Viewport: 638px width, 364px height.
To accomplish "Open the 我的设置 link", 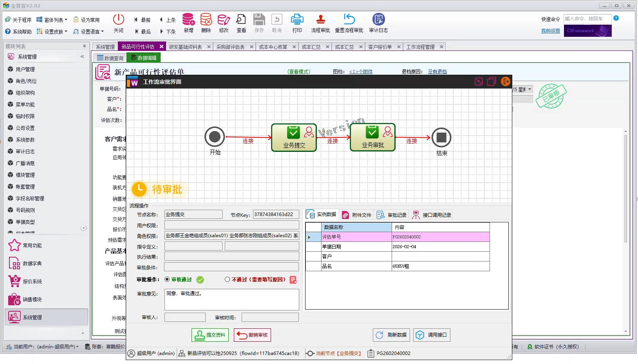I will click(550, 31).
